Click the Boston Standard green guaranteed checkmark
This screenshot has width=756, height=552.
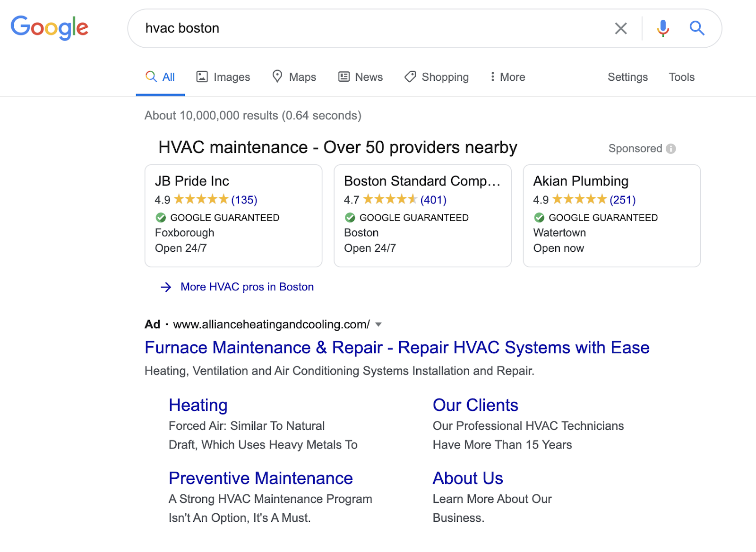point(350,218)
